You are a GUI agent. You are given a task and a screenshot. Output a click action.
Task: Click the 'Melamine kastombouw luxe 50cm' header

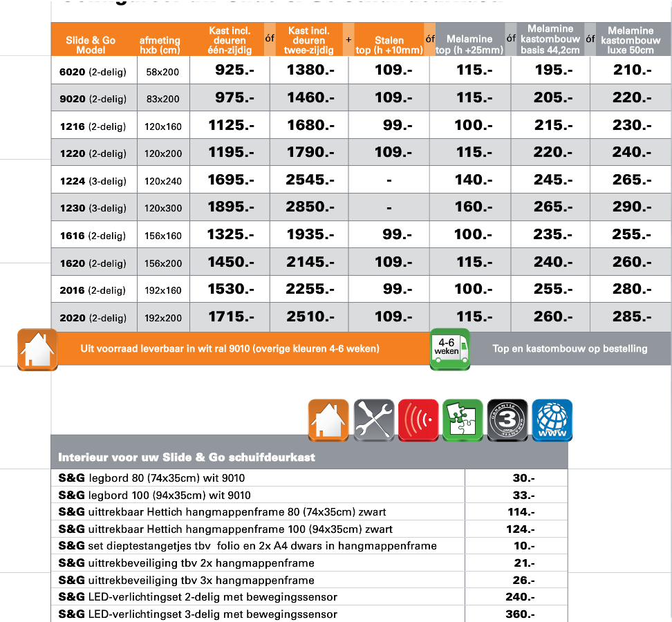pyautogui.click(x=631, y=40)
